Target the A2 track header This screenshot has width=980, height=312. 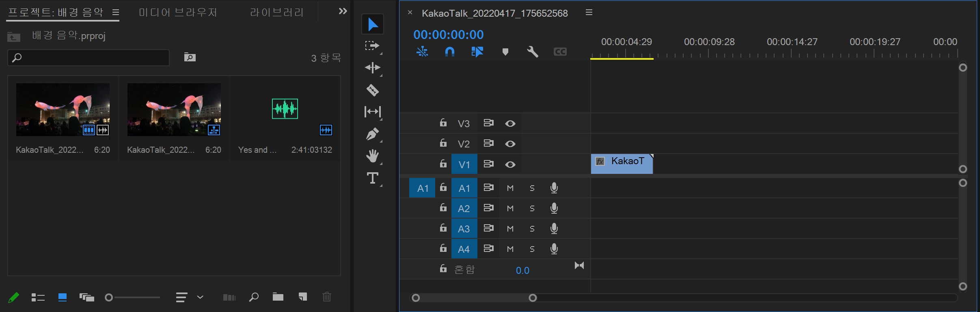(464, 208)
